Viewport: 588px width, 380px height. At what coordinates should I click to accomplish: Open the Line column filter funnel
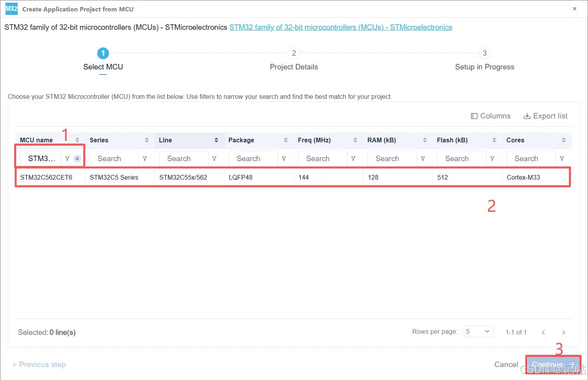tap(214, 158)
